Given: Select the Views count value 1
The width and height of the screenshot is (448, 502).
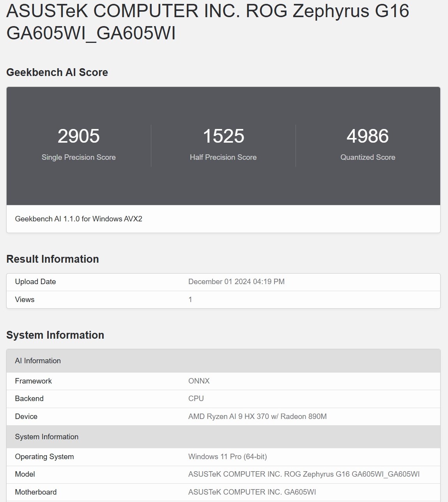Looking at the screenshot, I should (x=190, y=299).
